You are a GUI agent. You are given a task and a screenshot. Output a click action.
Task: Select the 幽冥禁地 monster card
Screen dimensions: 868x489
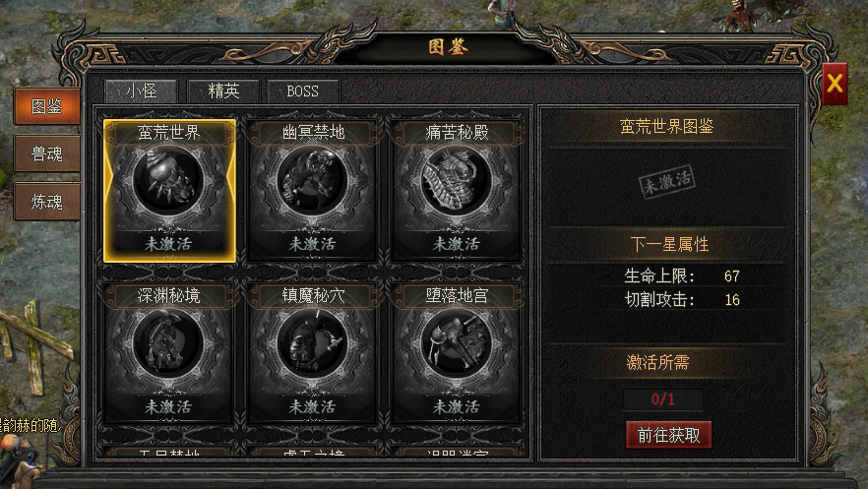point(313,191)
